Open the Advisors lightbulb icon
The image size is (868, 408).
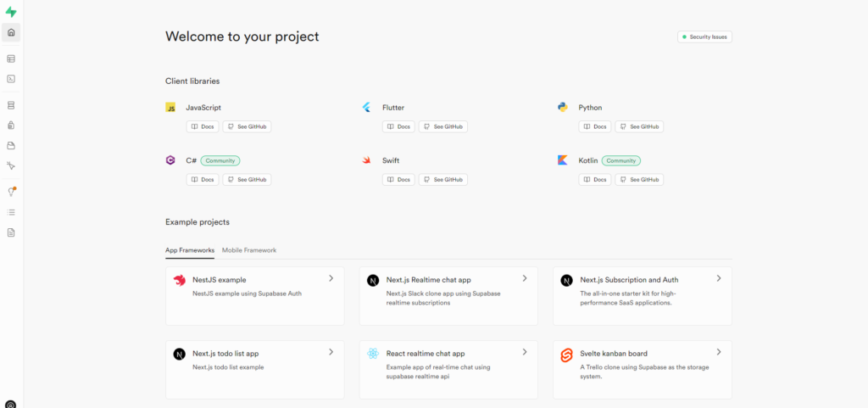[x=11, y=192]
